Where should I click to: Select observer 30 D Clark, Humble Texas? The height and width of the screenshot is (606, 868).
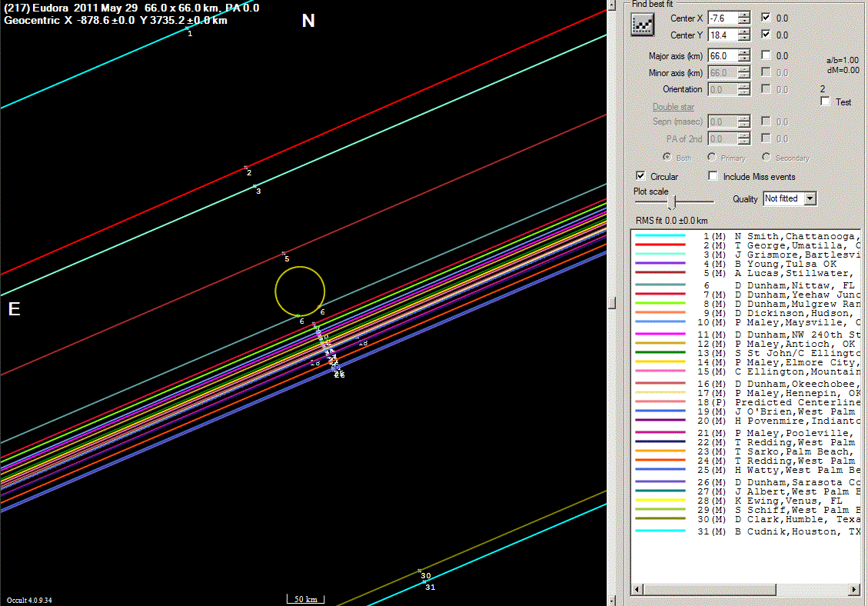[747, 520]
